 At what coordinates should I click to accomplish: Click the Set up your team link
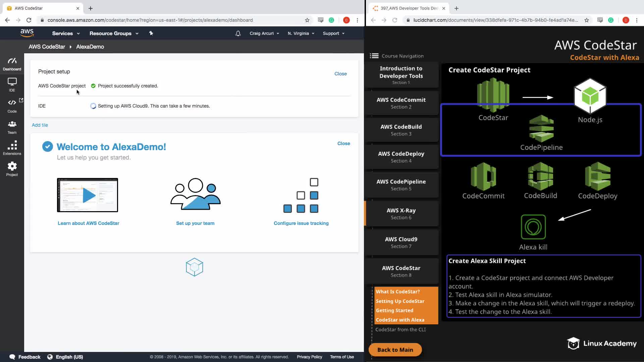(195, 223)
